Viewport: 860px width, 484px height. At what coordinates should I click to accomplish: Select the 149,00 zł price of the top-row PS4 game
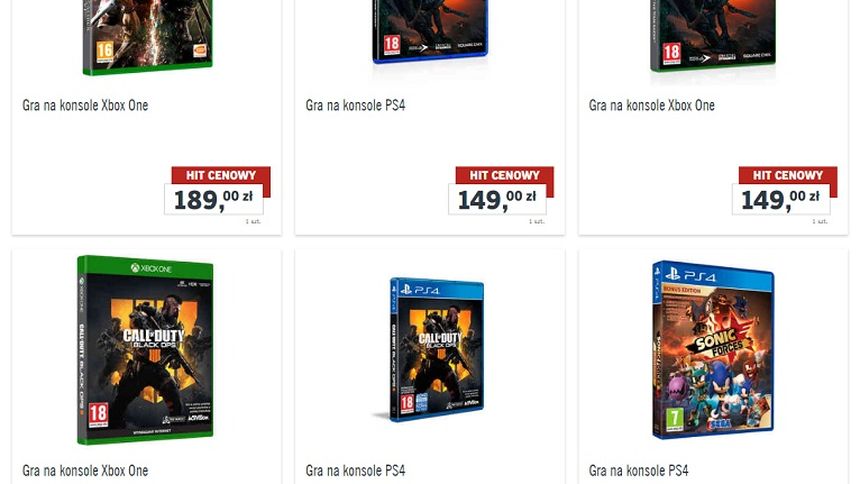[x=497, y=199]
